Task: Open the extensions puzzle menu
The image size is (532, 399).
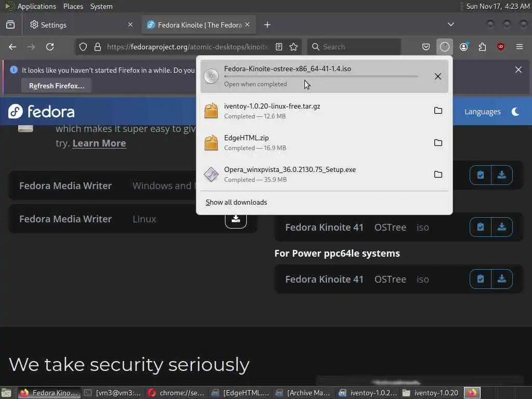Action: click(482, 47)
